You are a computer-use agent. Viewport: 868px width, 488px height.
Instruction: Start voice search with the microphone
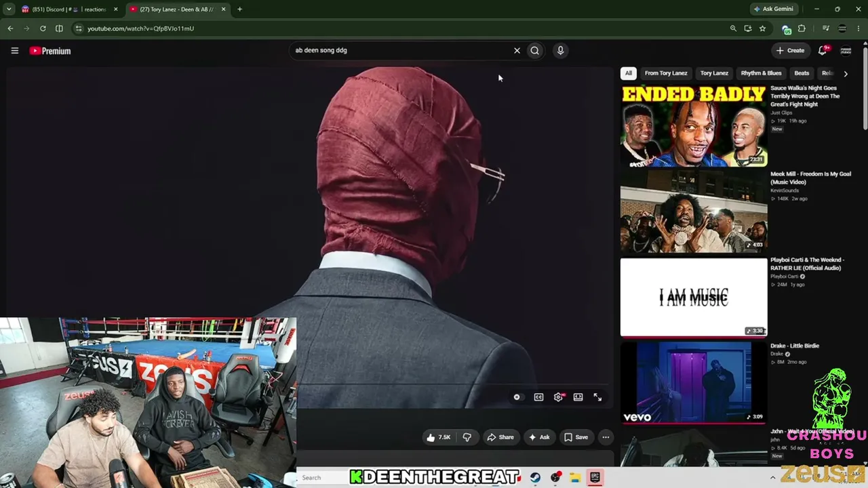[560, 50]
